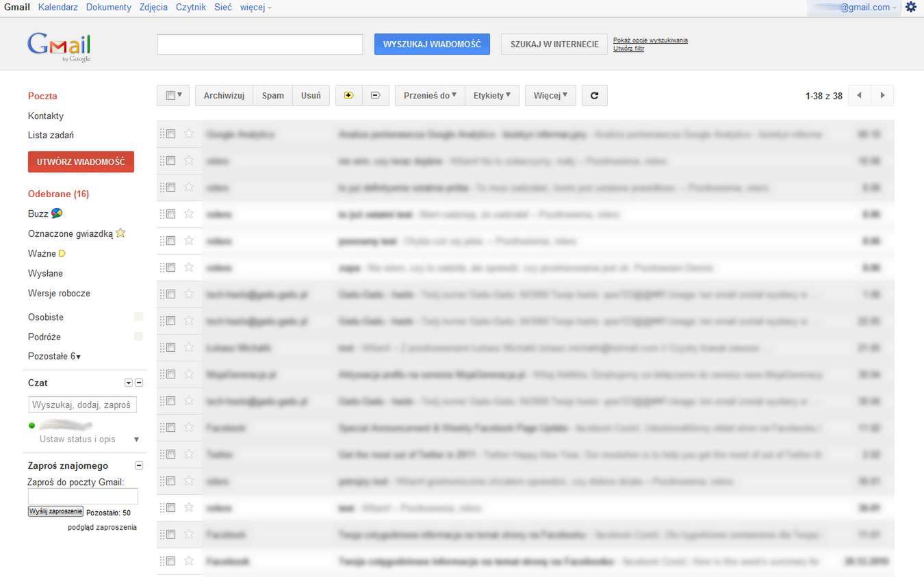Open Czytnik in the top bar
The width and height of the screenshot is (924, 577).
(191, 8)
